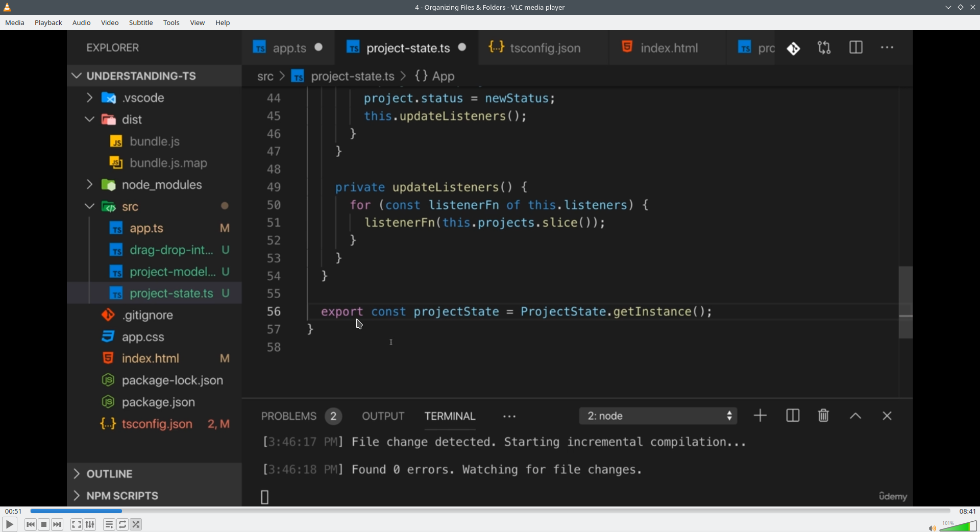Expand the .vscode folder
Viewport: 980px width, 532px height.
tap(154, 98)
